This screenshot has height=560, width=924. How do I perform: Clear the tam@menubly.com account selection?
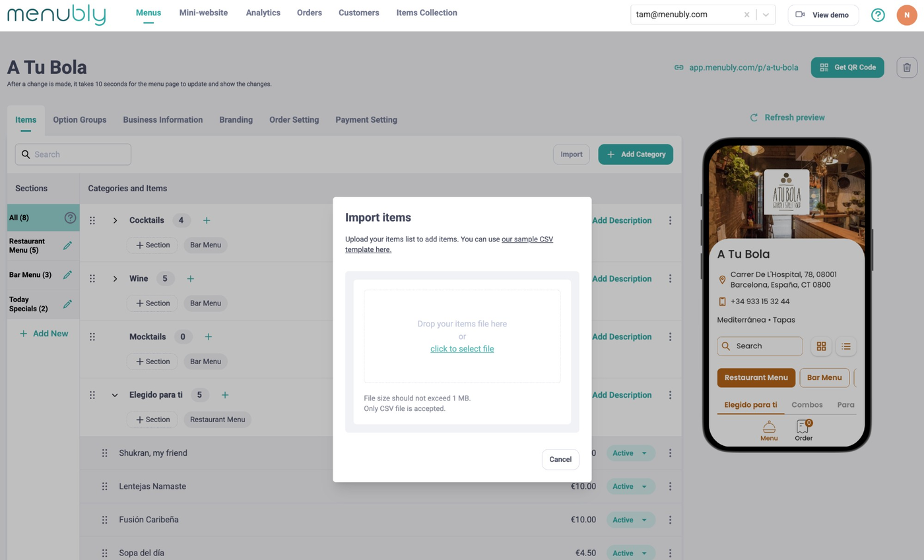pos(746,15)
